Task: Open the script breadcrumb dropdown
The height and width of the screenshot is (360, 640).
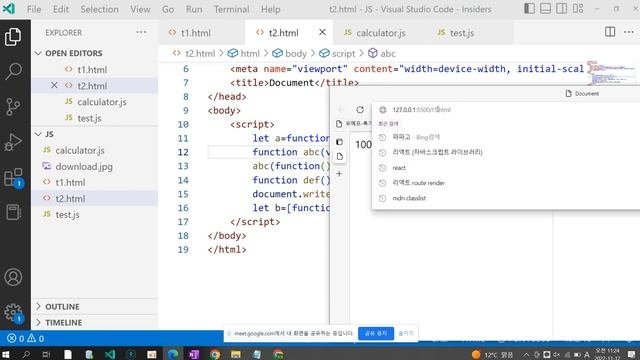Action: pos(338,53)
